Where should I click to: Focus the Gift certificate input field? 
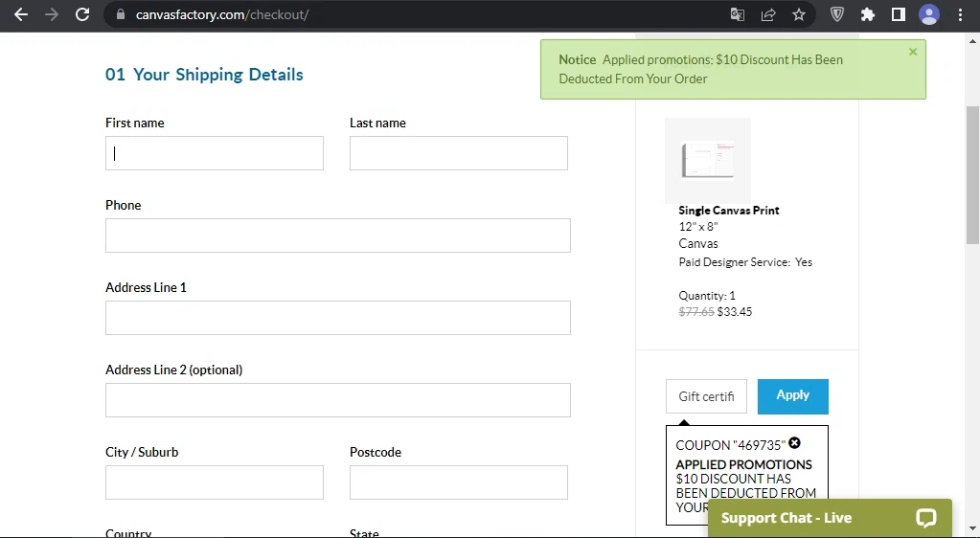[706, 396]
